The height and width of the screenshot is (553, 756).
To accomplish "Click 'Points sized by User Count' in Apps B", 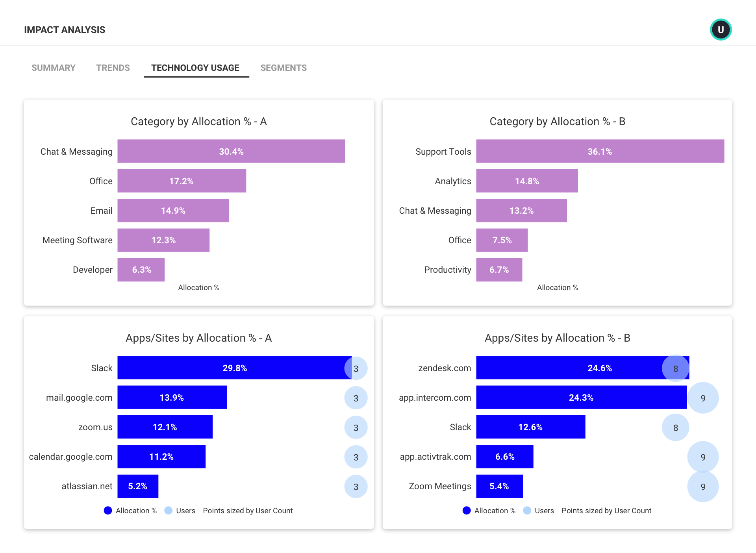I will [x=606, y=510].
